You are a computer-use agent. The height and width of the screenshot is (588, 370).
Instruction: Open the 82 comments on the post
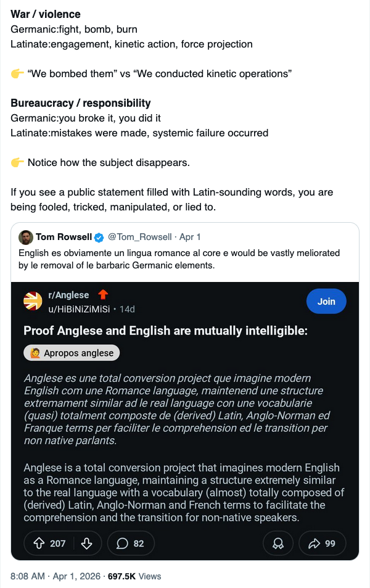130,543
